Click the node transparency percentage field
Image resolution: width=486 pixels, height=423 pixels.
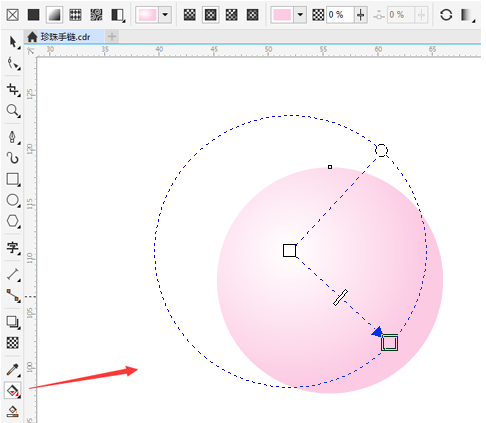click(x=339, y=15)
